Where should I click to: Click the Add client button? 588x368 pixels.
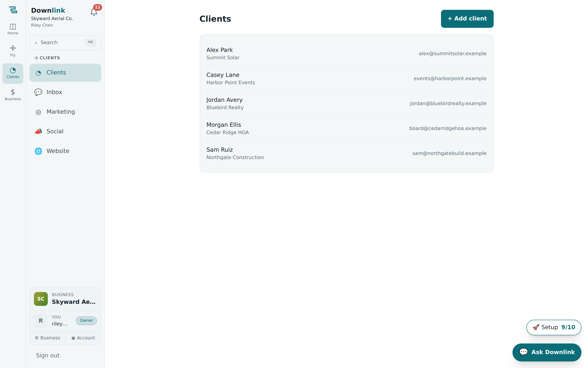coord(467,19)
